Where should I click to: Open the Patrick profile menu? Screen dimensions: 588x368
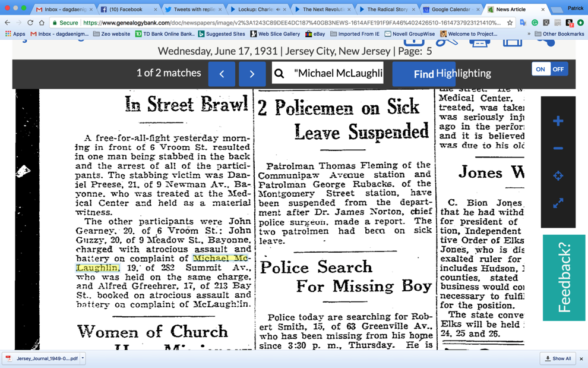coord(576,8)
